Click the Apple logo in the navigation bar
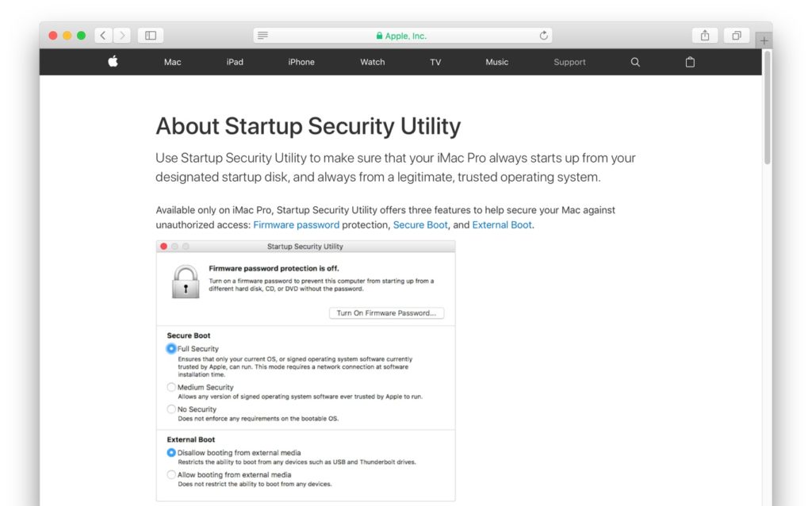 click(112, 62)
